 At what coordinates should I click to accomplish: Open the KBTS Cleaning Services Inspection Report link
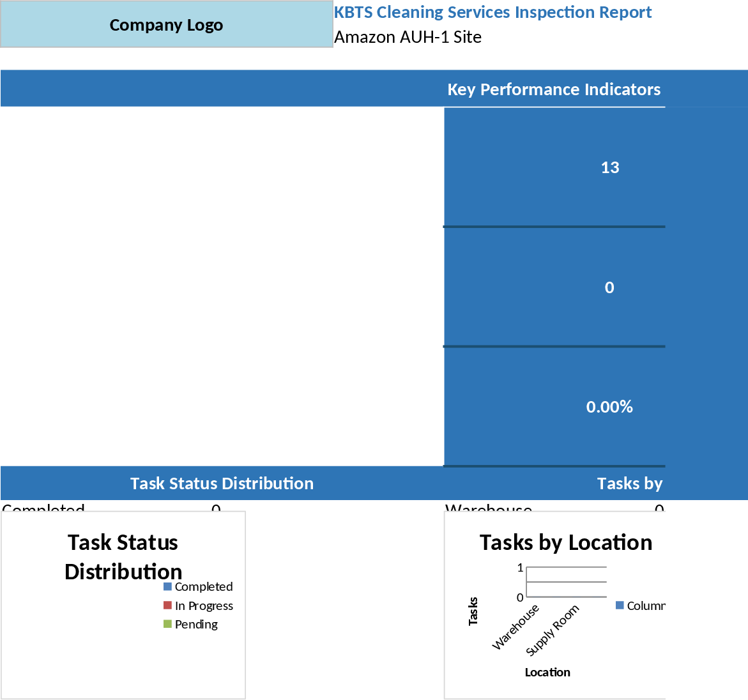492,12
